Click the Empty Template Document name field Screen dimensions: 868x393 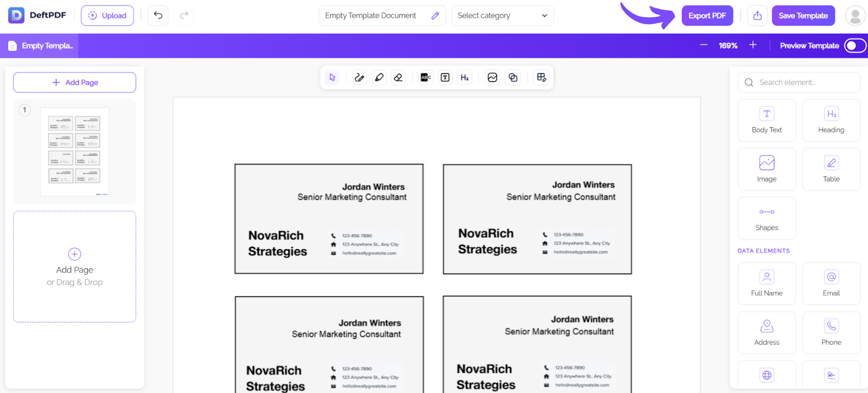(382, 16)
